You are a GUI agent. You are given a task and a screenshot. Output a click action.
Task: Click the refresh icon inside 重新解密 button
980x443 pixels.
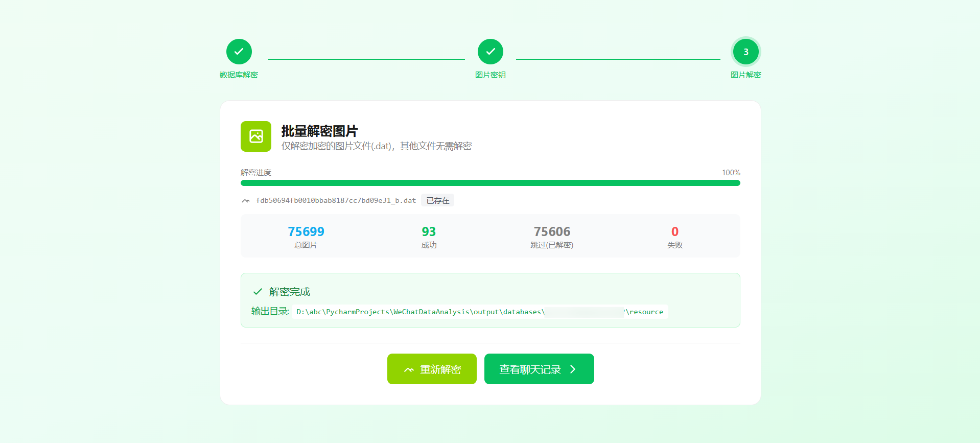click(409, 369)
